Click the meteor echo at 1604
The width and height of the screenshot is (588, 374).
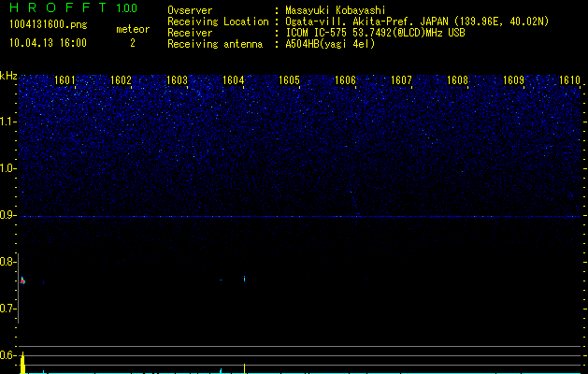click(x=245, y=279)
